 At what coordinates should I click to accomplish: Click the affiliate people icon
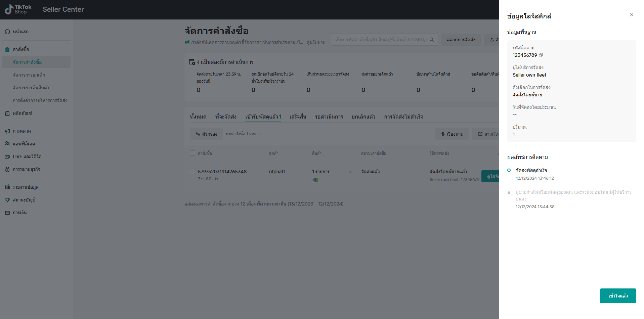7,144
